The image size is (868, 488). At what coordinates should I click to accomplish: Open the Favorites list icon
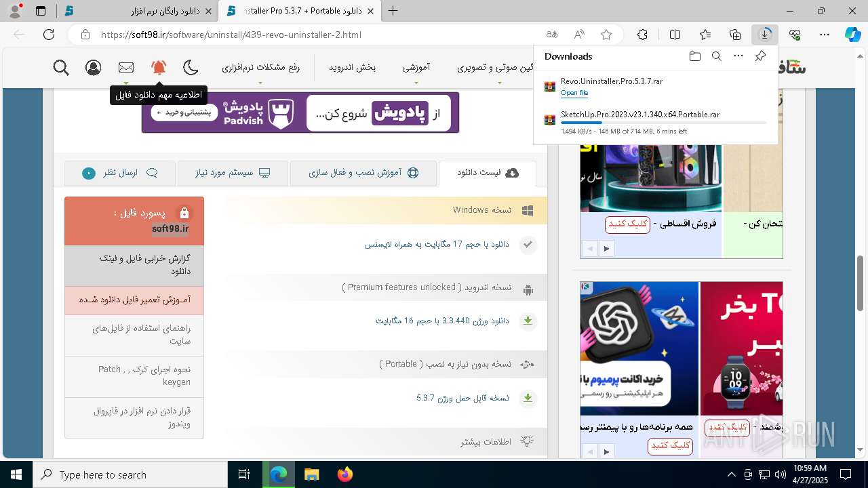(705, 35)
